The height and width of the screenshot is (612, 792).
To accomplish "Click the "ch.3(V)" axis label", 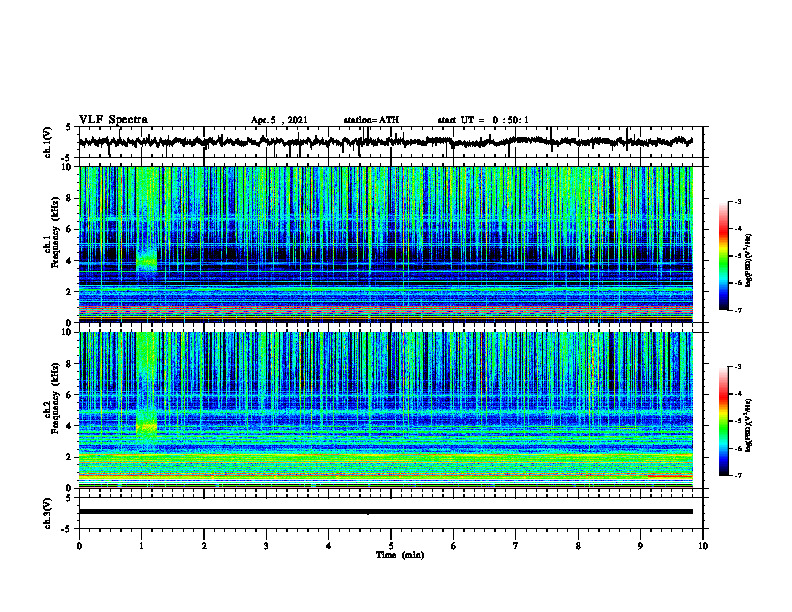I will [48, 513].
